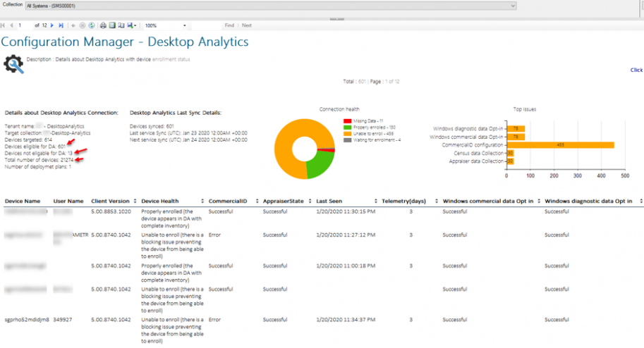Click the Device Name column header
Screen dimensions: 644x348
23,201
